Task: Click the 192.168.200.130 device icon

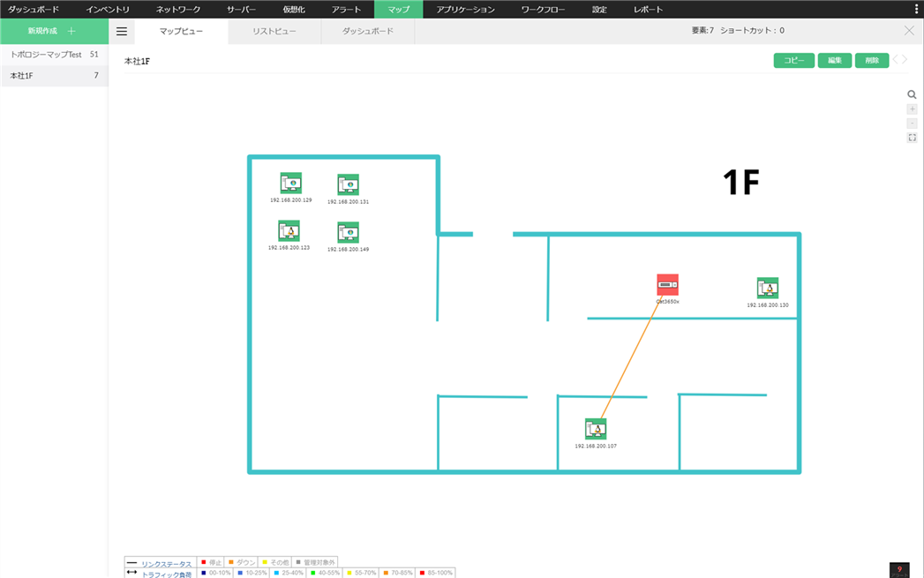Action: [768, 288]
